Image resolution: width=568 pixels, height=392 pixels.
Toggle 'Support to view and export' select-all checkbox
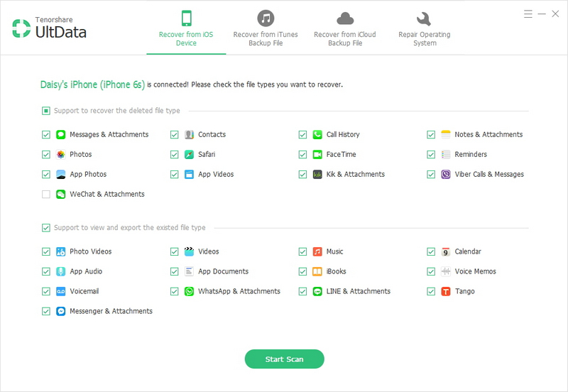(x=46, y=228)
